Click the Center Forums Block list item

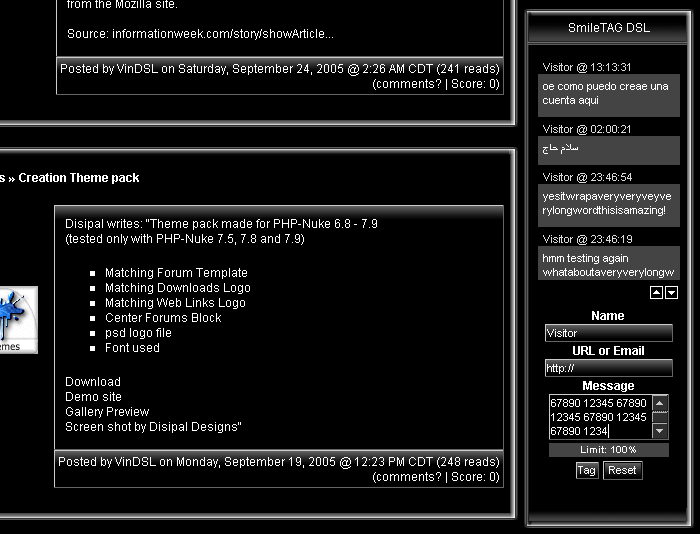coord(163,318)
